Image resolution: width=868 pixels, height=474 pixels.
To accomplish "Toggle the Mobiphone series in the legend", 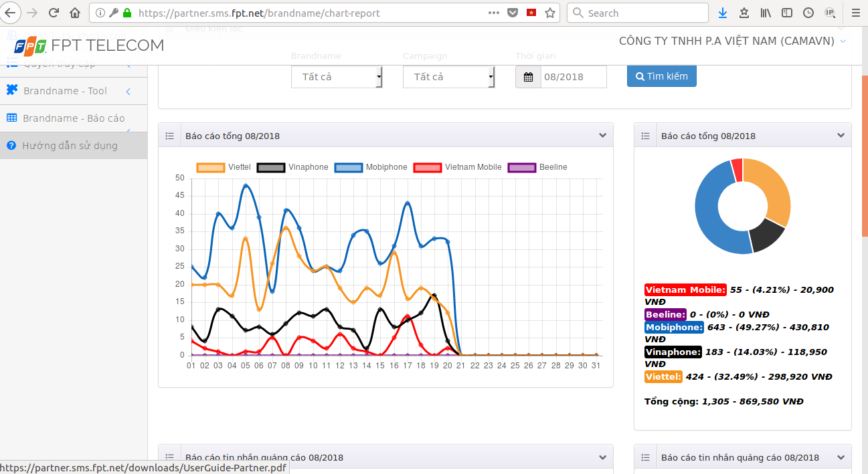I will 371,167.
